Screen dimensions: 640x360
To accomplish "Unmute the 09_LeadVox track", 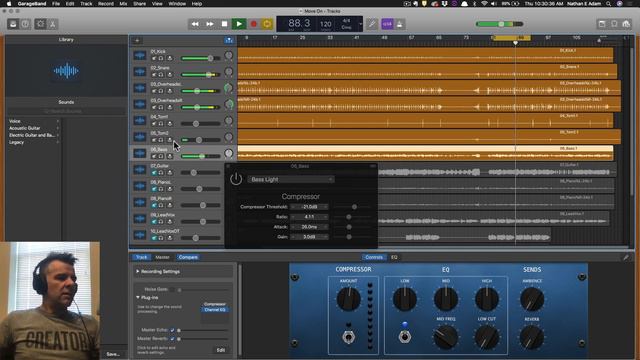I will 154,222.
